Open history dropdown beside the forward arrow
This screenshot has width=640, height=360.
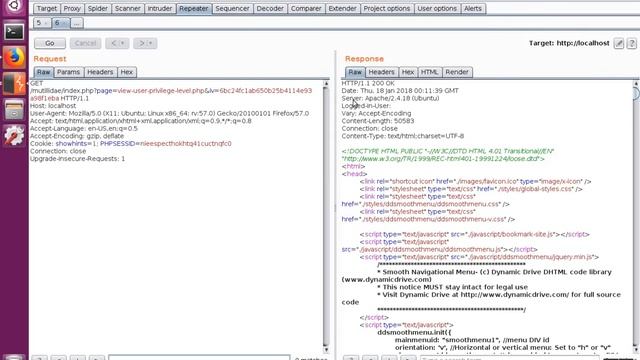(150, 43)
